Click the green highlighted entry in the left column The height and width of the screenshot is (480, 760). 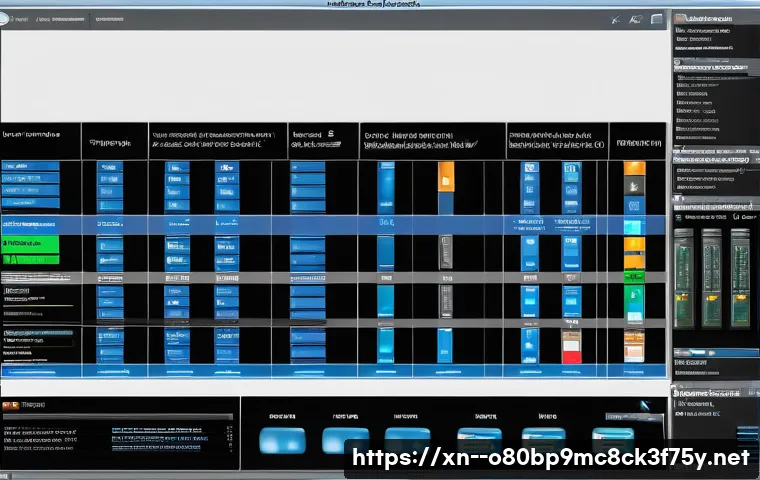pyautogui.click(x=31, y=246)
